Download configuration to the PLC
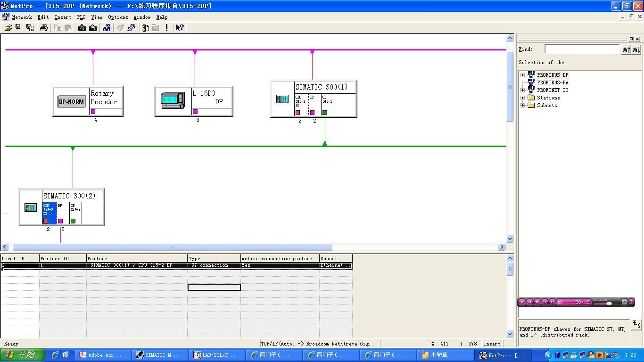Image resolution: width=644 pixels, height=362 pixels. pos(82,28)
